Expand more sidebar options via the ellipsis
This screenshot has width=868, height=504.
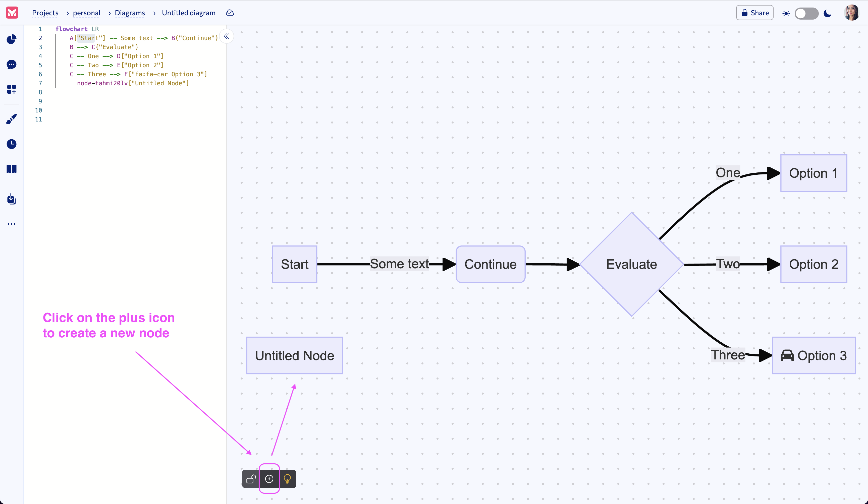(x=11, y=224)
